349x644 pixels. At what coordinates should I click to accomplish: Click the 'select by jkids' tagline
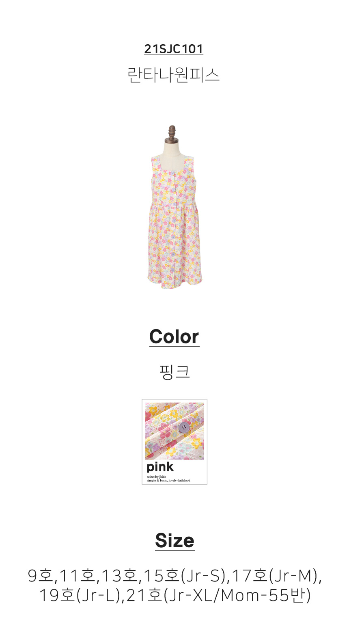[156, 477]
